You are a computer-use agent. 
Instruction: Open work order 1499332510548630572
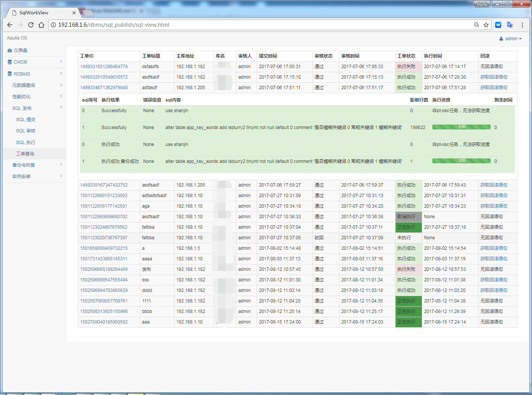pyautogui.click(x=104, y=77)
